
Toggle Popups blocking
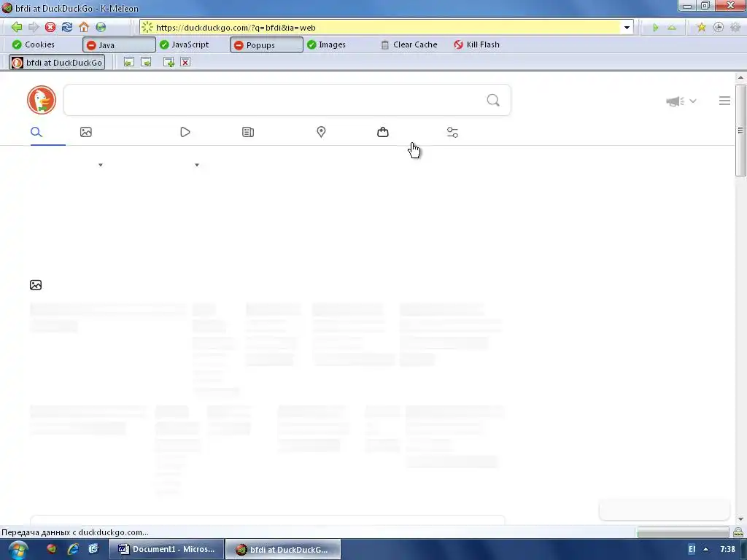(x=266, y=44)
